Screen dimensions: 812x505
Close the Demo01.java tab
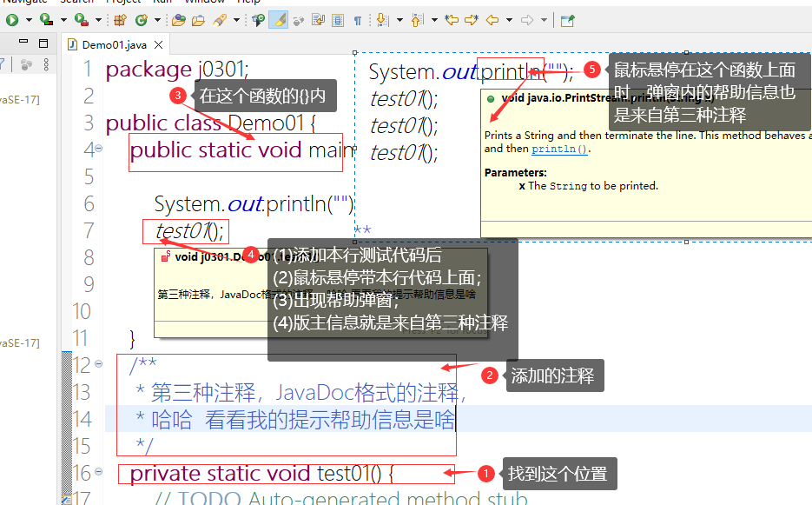click(158, 44)
